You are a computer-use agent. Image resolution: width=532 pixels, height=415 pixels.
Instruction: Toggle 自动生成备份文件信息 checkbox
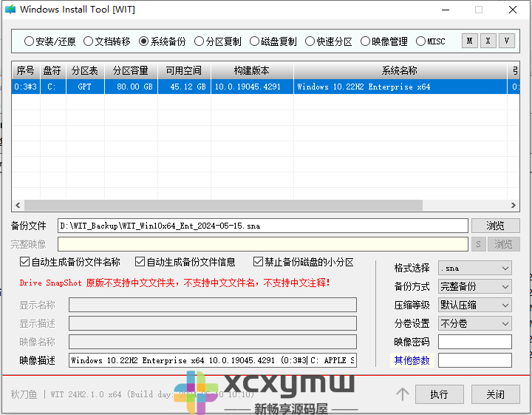click(185, 262)
